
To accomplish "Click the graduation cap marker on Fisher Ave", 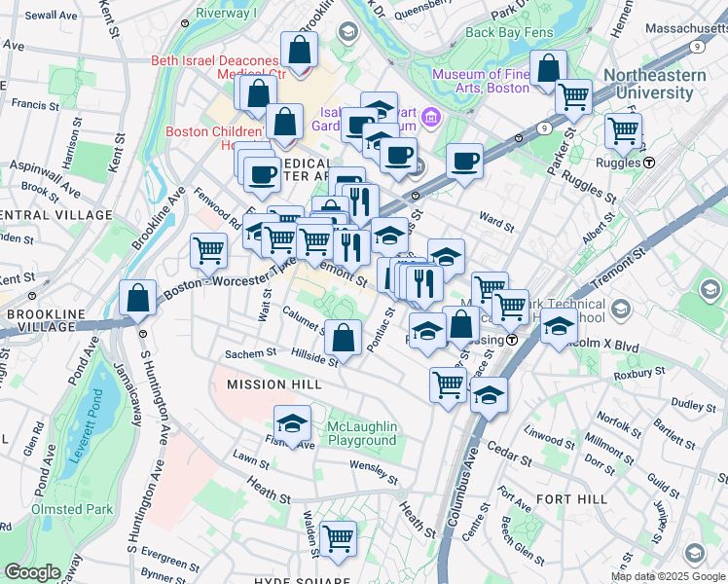I will 292,423.
